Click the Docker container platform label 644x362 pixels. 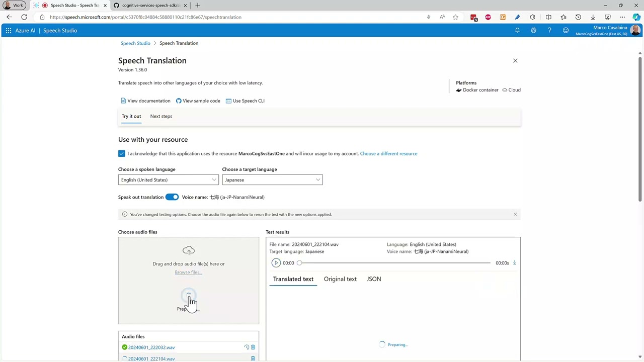click(x=477, y=90)
